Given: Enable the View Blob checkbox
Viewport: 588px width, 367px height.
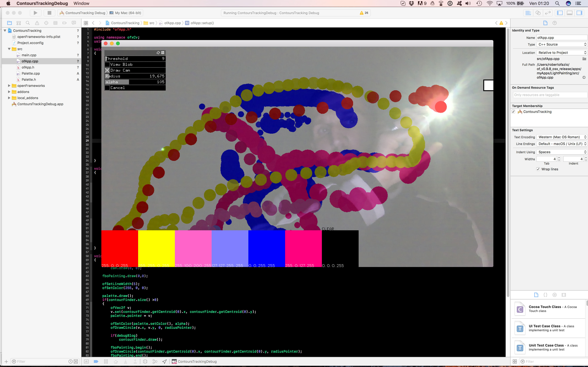Looking at the screenshot, I should pyautogui.click(x=107, y=65).
